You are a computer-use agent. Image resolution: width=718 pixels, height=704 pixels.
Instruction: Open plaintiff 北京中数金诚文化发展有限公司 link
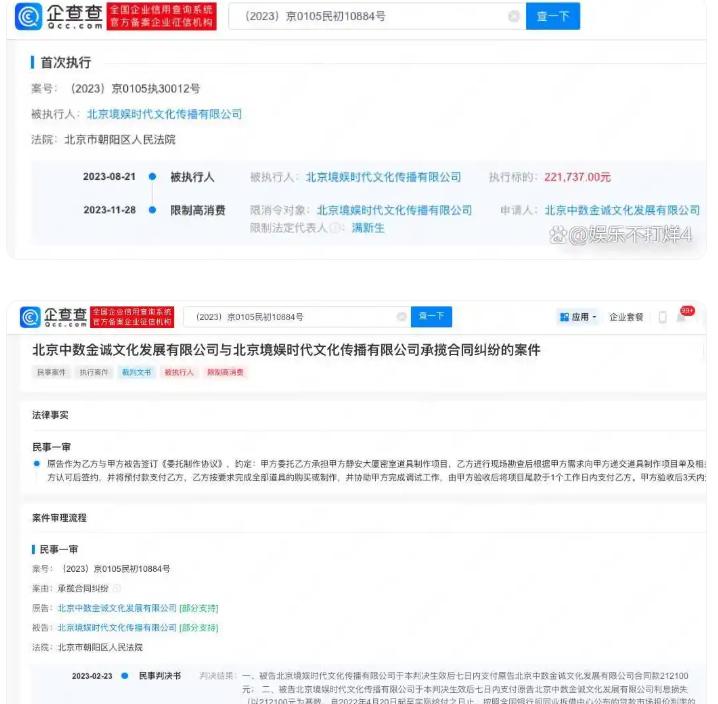tap(117, 608)
